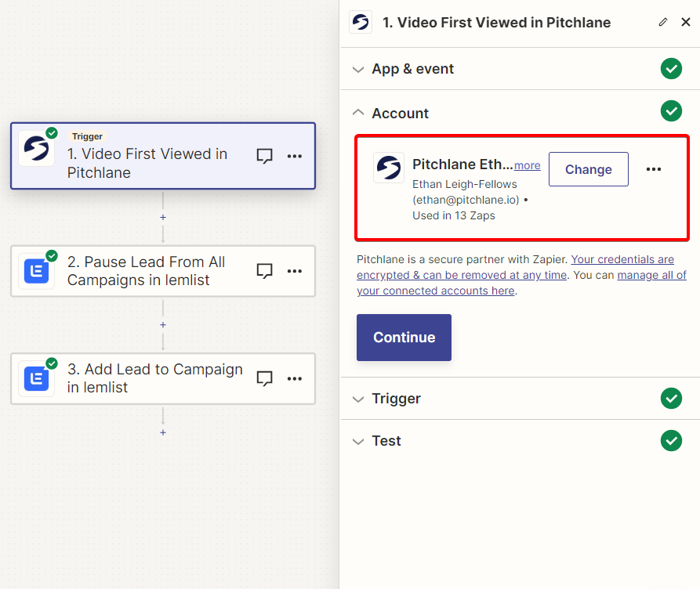Open the more-options menu on Video First Viewed step

click(x=295, y=156)
